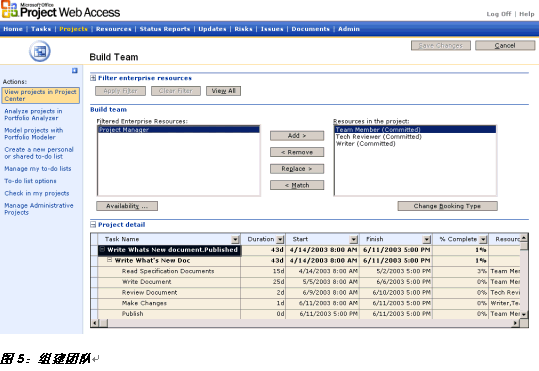Select the Review Document task

click(x=149, y=293)
